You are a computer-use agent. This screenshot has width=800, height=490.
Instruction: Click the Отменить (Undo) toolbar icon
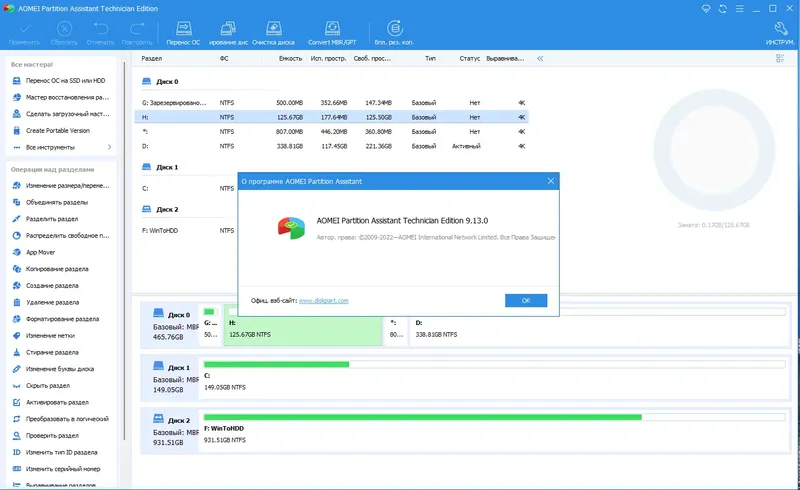click(101, 33)
